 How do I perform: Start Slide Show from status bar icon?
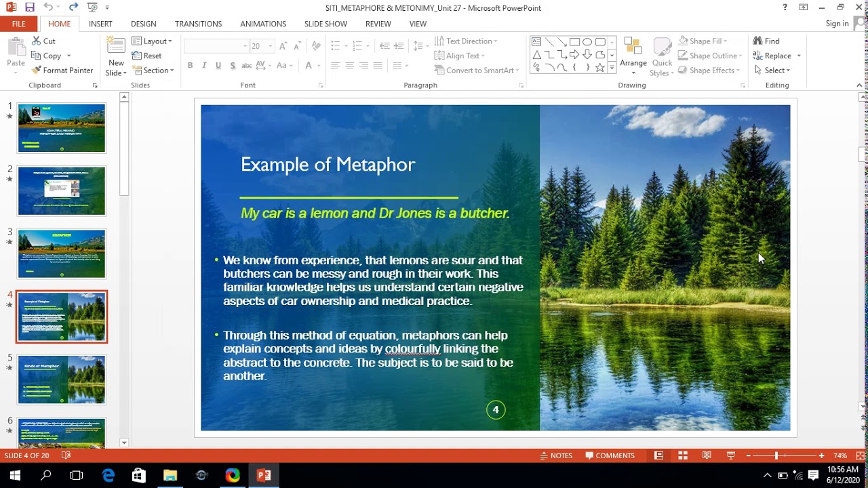tap(730, 455)
